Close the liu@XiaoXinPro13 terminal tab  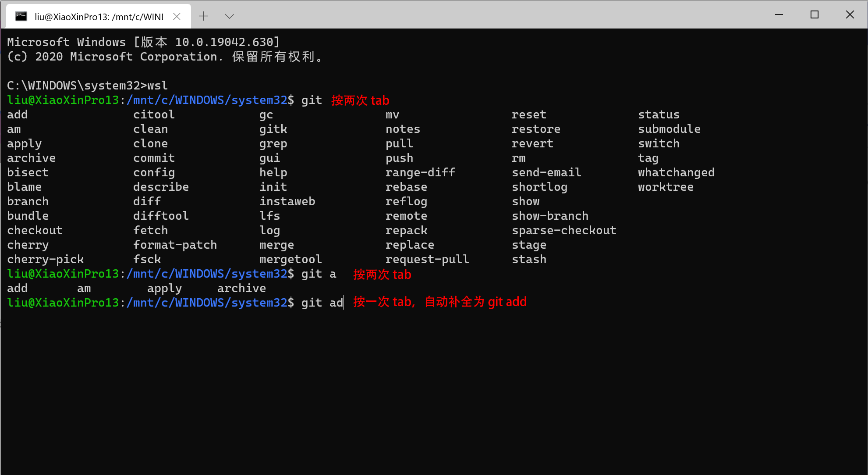(177, 16)
